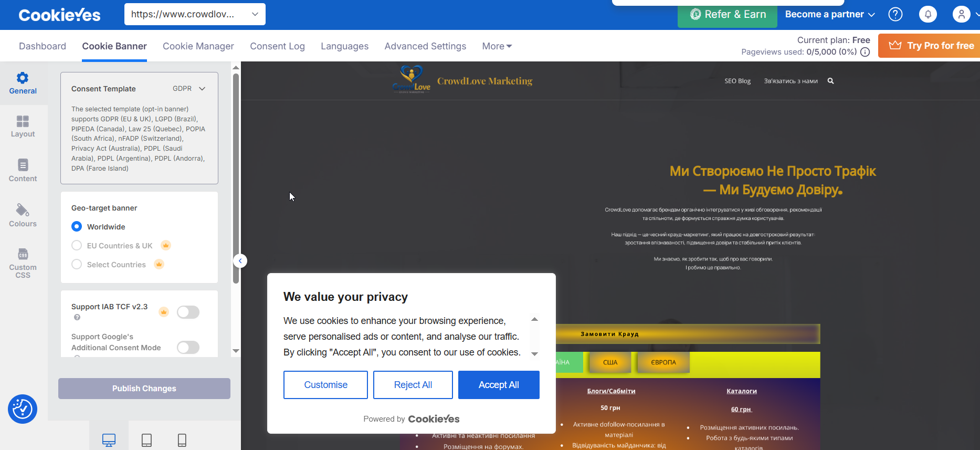Click the search icon in site preview

click(830, 81)
